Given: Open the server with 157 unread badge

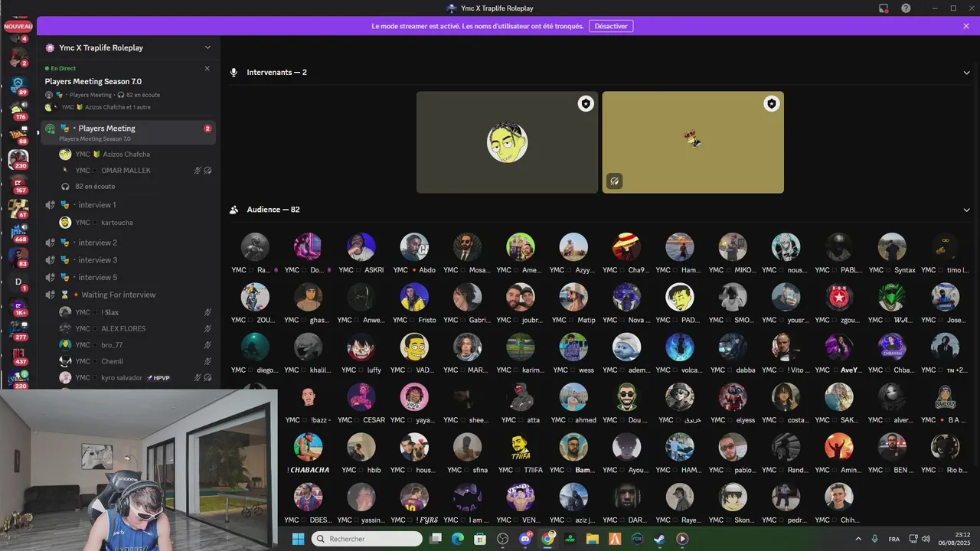Looking at the screenshot, I should pyautogui.click(x=18, y=184).
